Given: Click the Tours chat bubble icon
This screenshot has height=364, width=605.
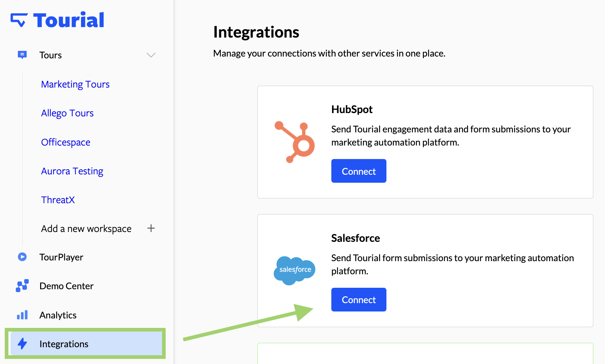Looking at the screenshot, I should pos(22,55).
